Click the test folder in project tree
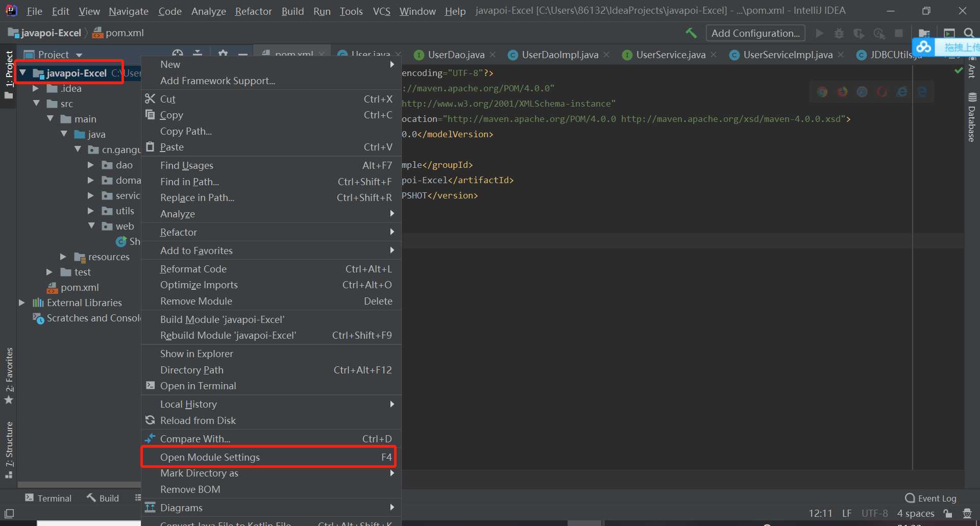 [76, 272]
